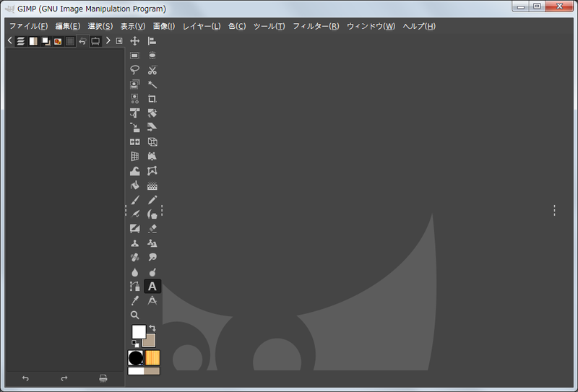Select the Paintbrush tool
578x392 pixels.
tap(134, 200)
